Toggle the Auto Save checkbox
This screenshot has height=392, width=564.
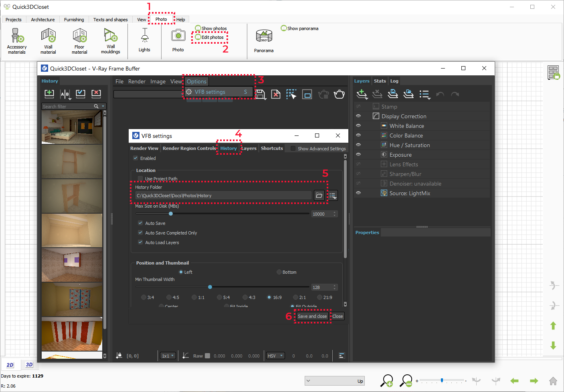(140, 223)
